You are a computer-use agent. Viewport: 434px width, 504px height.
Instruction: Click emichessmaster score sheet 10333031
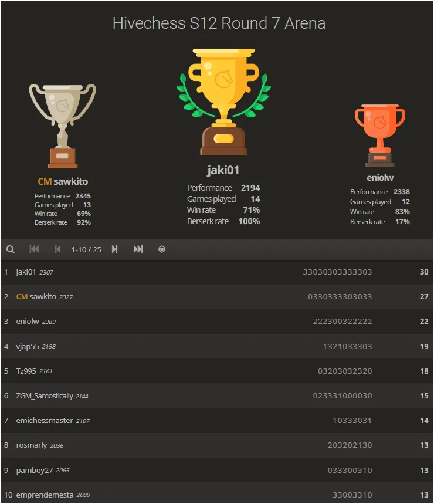click(x=352, y=421)
